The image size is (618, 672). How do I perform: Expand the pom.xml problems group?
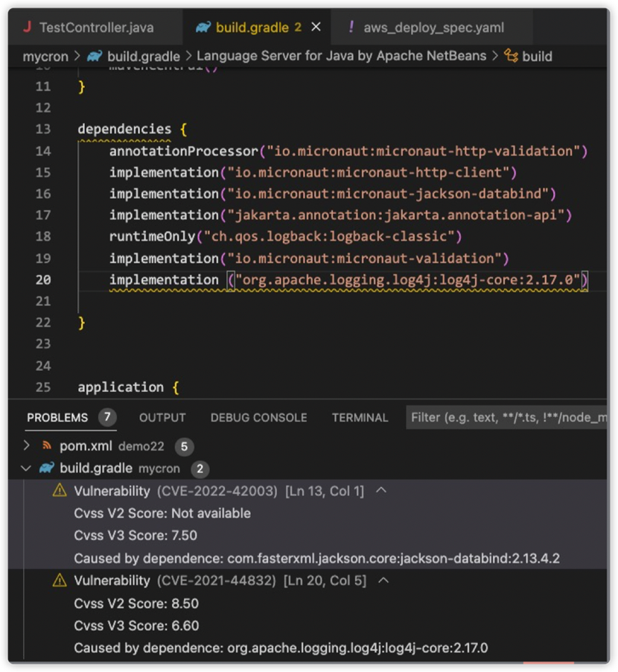(x=27, y=446)
